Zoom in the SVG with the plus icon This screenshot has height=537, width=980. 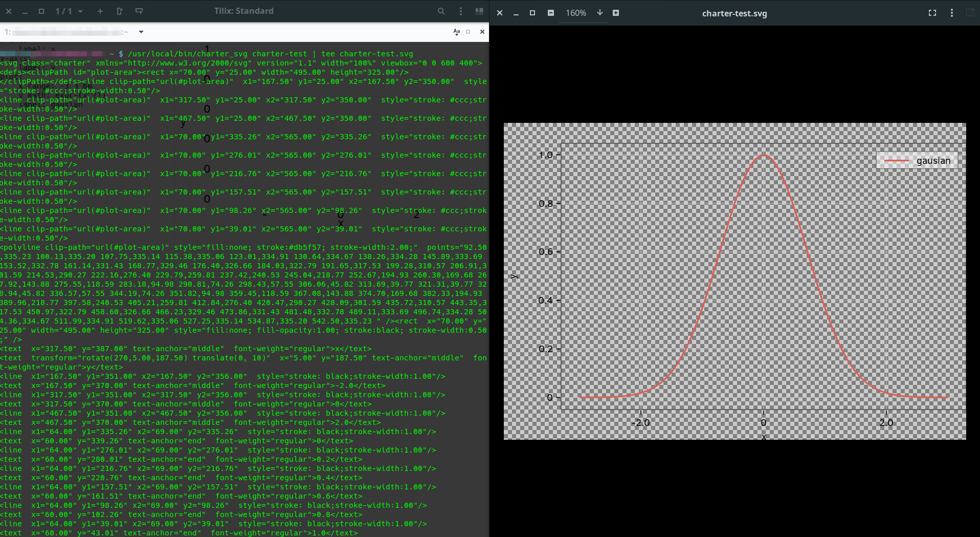tap(616, 13)
